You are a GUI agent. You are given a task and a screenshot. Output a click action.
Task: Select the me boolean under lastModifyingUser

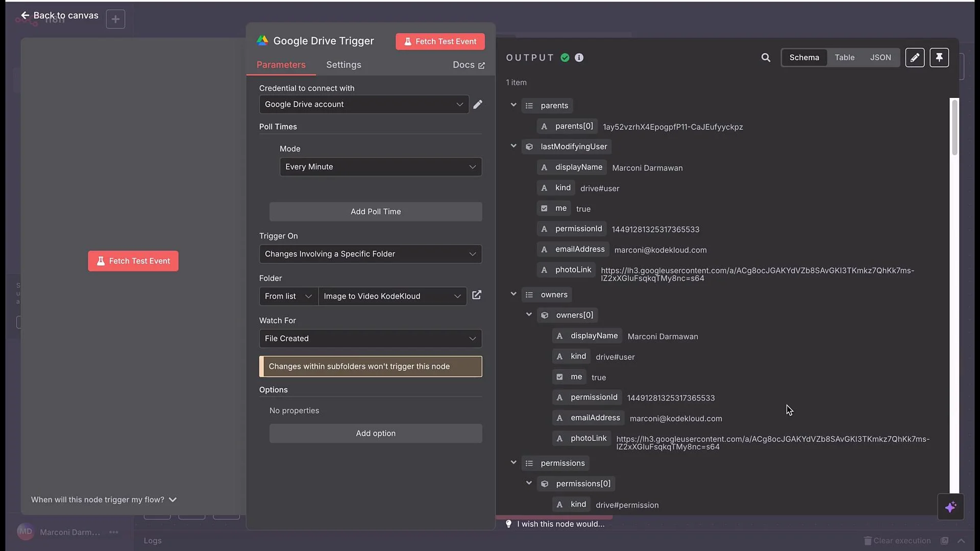554,208
